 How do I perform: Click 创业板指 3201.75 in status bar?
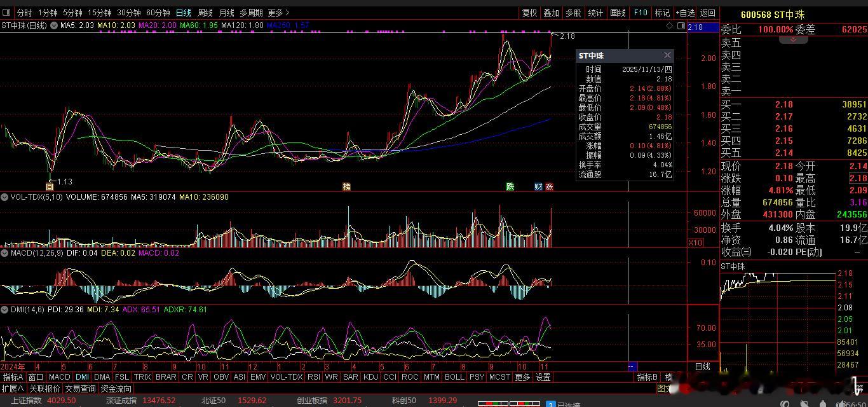click(329, 401)
